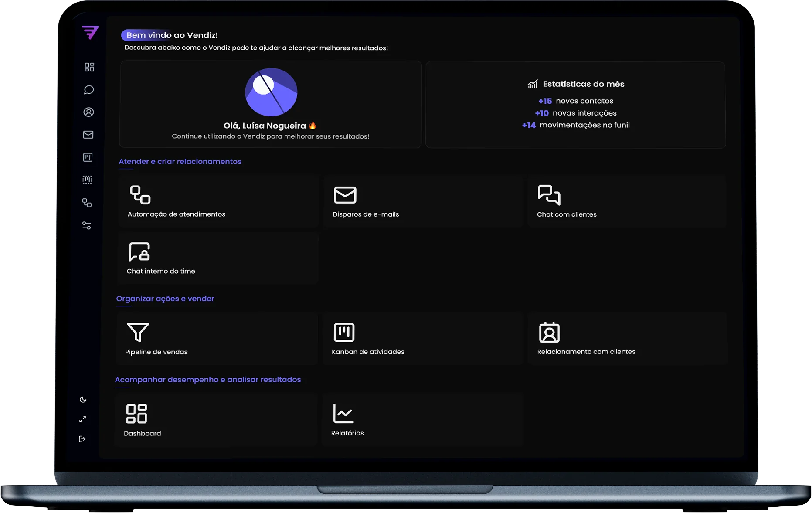Toggle fullscreen with expand arrows icon
The height and width of the screenshot is (513, 812).
(x=83, y=419)
